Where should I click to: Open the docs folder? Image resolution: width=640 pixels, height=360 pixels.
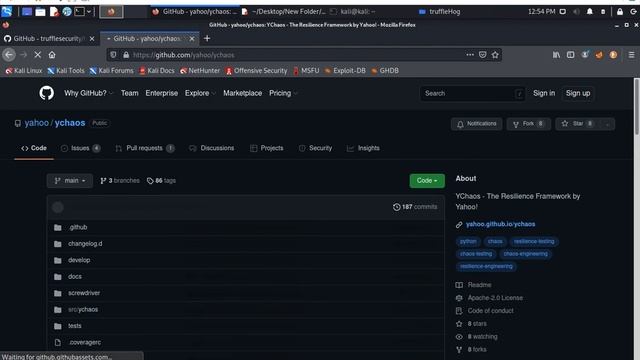75,276
